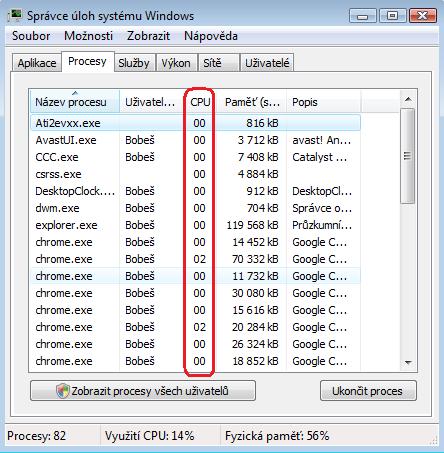This screenshot has height=453, width=444.
Task: Click the Správce o... description cell
Action: tap(322, 208)
